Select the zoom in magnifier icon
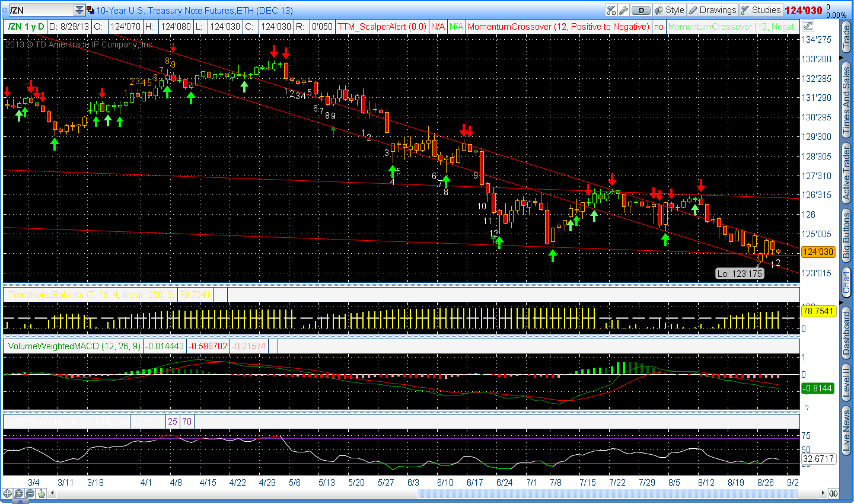The width and height of the screenshot is (854, 504). (x=18, y=493)
